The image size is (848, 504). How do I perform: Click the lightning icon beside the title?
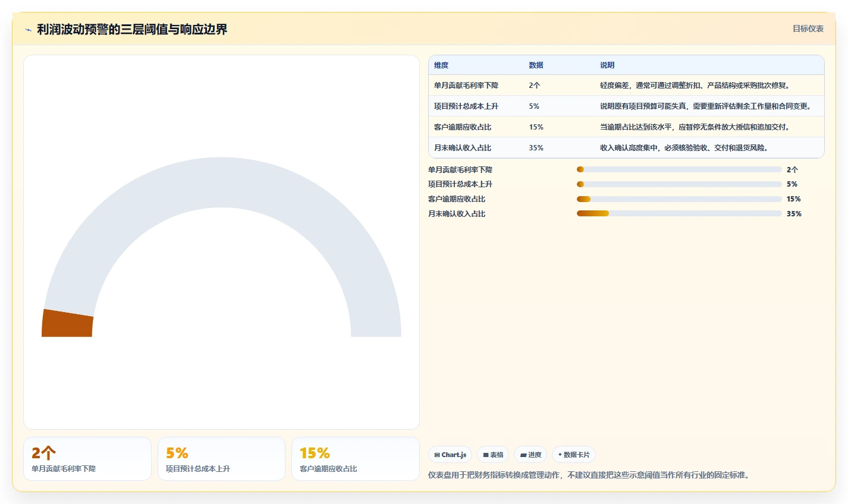(28, 30)
